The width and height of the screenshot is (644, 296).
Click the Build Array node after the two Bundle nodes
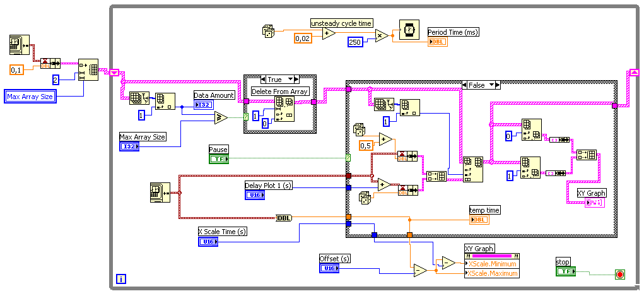(x=436, y=177)
